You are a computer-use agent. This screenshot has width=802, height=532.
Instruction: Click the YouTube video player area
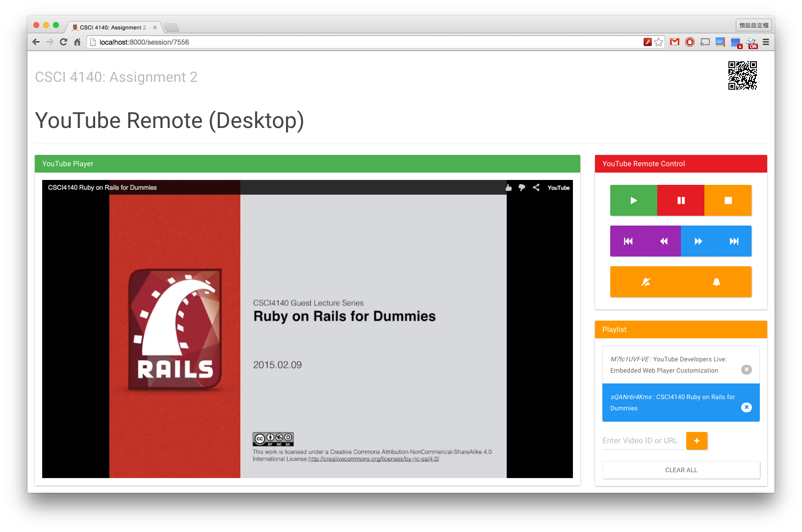pyautogui.click(x=308, y=329)
